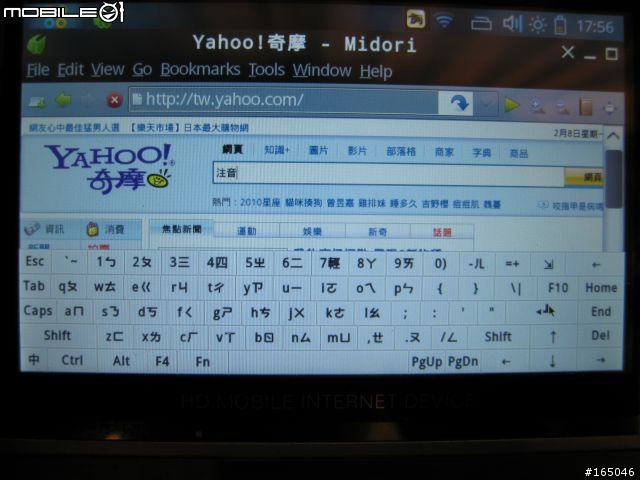Click the URL field showing tw.yahoo.com
Viewport: 640px width, 480px height.
coord(284,100)
